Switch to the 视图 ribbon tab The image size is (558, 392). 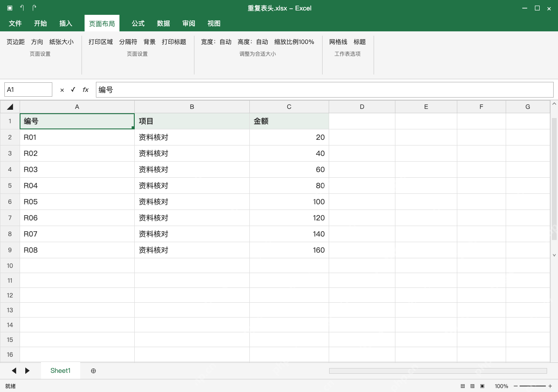click(214, 24)
